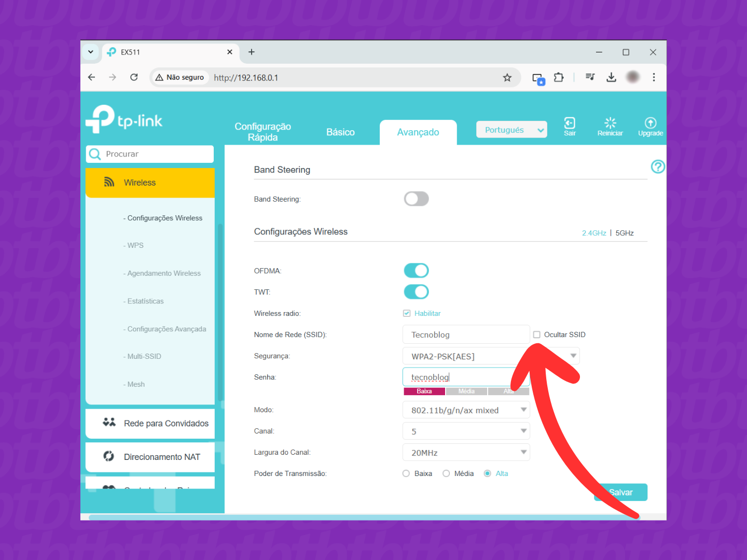Switch to the Básico tab
The image size is (747, 560).
coord(340,132)
